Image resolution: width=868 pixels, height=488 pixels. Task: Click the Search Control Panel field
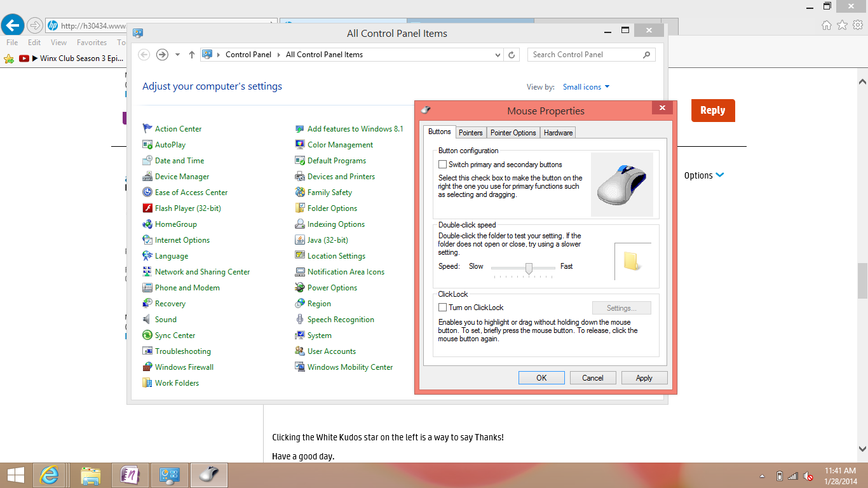pyautogui.click(x=585, y=55)
